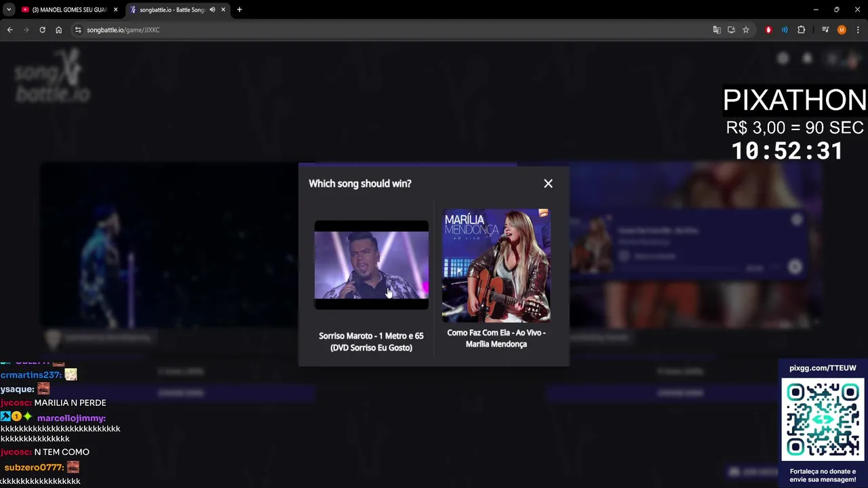Image resolution: width=868 pixels, height=488 pixels.
Task: Click the N TEM COMO chat message
Action: (62, 452)
